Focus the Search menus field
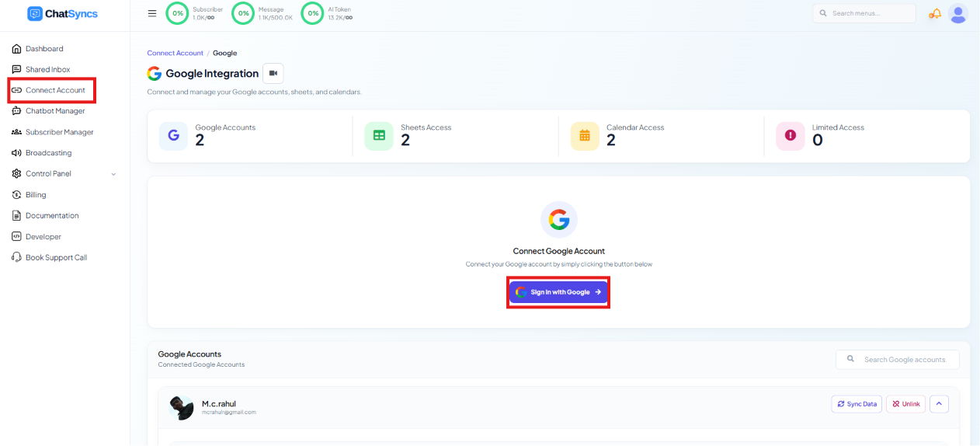980x446 pixels. [864, 13]
